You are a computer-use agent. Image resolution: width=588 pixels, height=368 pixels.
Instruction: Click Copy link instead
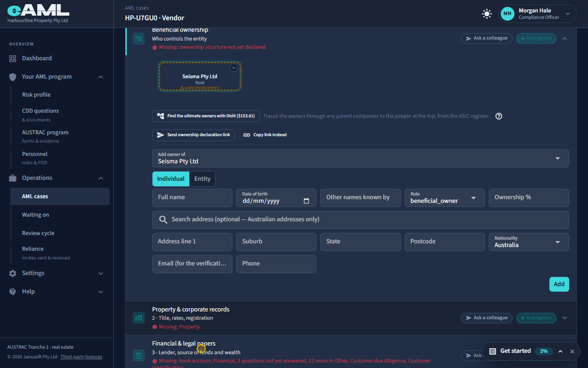click(265, 135)
